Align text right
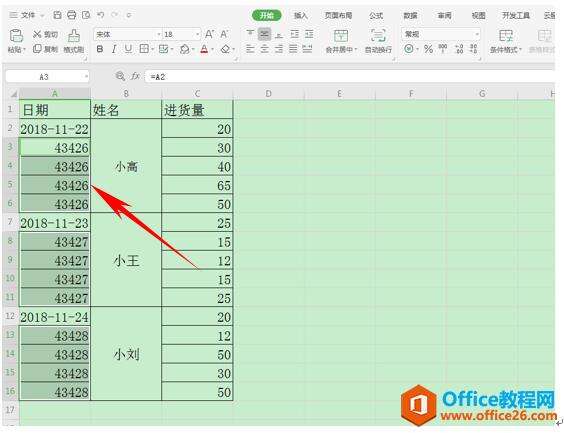The width and height of the screenshot is (564, 433). 279,49
